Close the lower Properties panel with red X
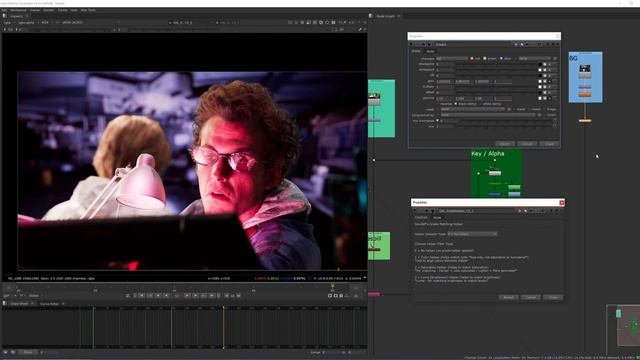 click(562, 202)
